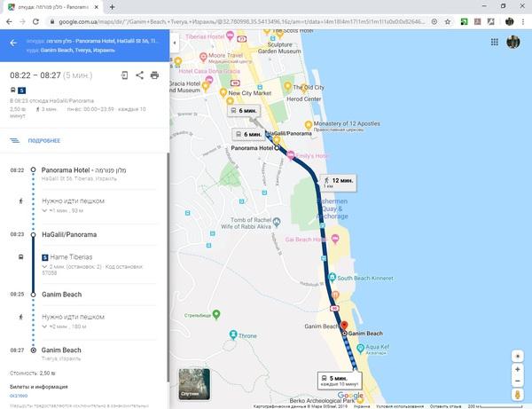Click the browser address bar

click(x=241, y=21)
